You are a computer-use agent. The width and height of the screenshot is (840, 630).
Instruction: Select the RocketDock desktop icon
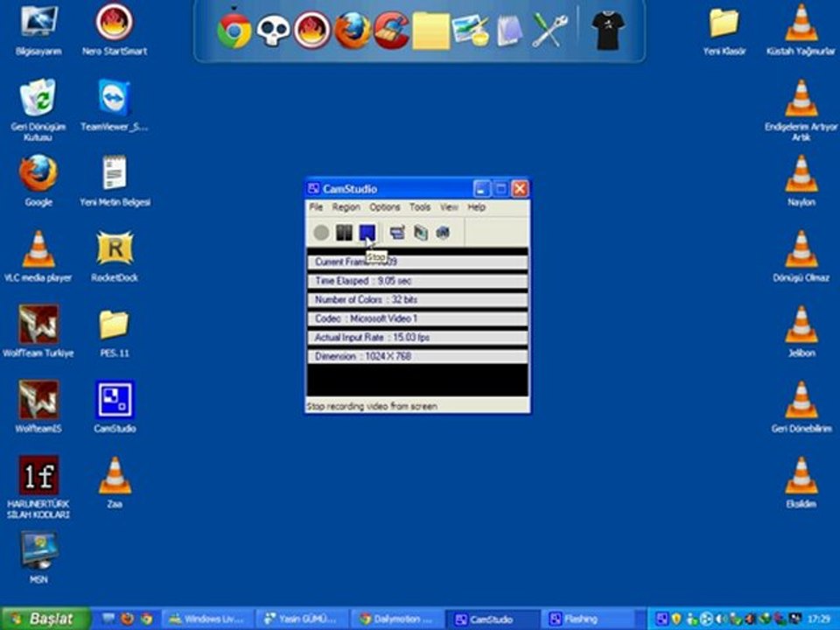[x=115, y=256]
